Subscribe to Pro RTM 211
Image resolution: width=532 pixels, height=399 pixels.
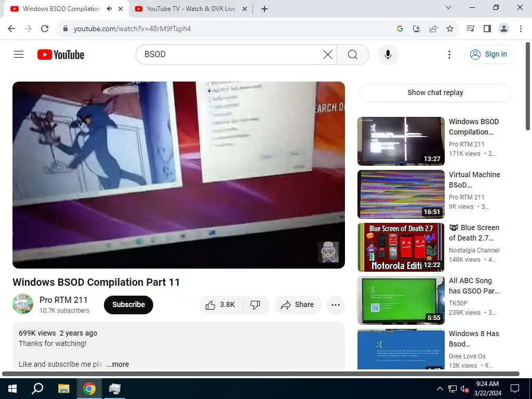pos(129,304)
